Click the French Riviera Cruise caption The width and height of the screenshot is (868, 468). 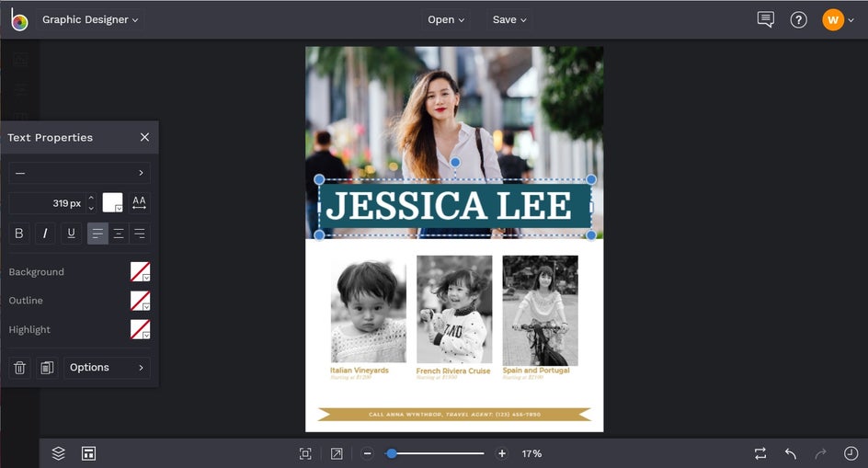point(453,371)
